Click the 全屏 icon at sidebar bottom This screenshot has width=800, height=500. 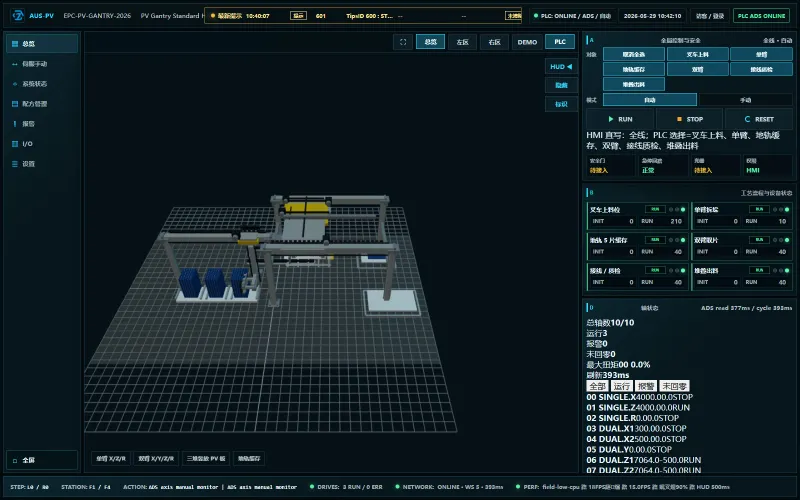point(15,460)
